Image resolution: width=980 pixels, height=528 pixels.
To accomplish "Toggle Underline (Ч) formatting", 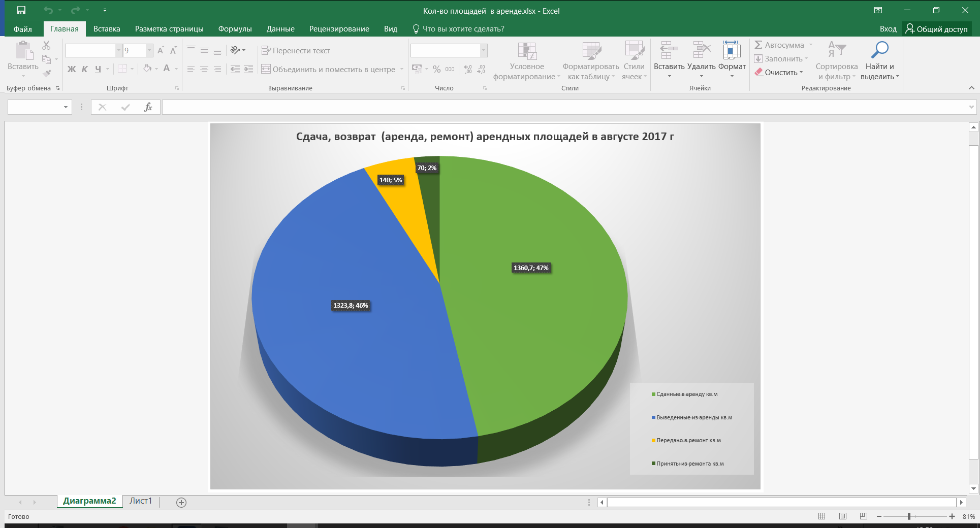I will (98, 69).
